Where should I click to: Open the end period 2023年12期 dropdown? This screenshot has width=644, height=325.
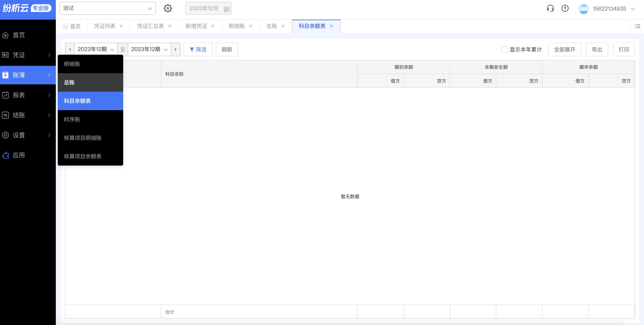pyautogui.click(x=150, y=49)
